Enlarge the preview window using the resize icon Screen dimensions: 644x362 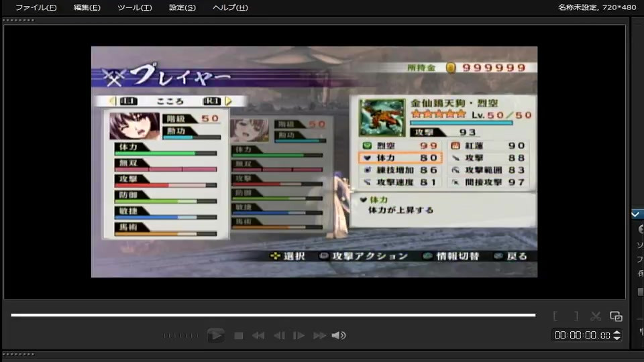point(616,316)
